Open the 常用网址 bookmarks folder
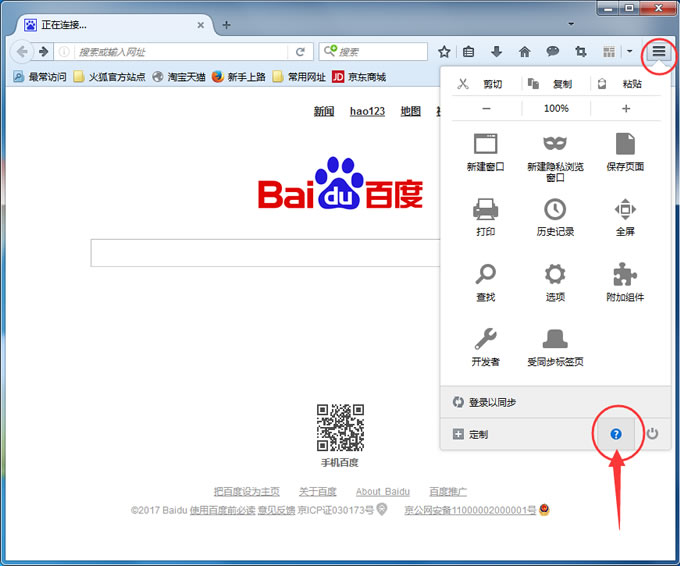This screenshot has width=680, height=566. pos(298,77)
